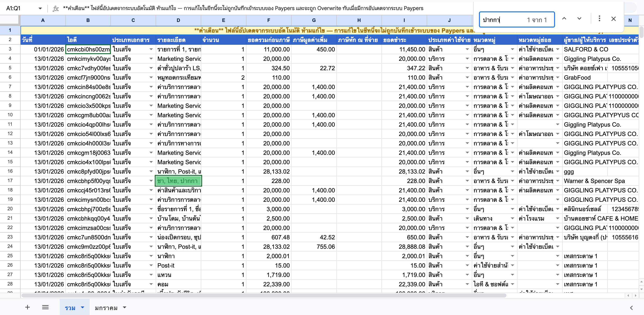Show side panel chevron at bottom right

pyautogui.click(x=631, y=307)
